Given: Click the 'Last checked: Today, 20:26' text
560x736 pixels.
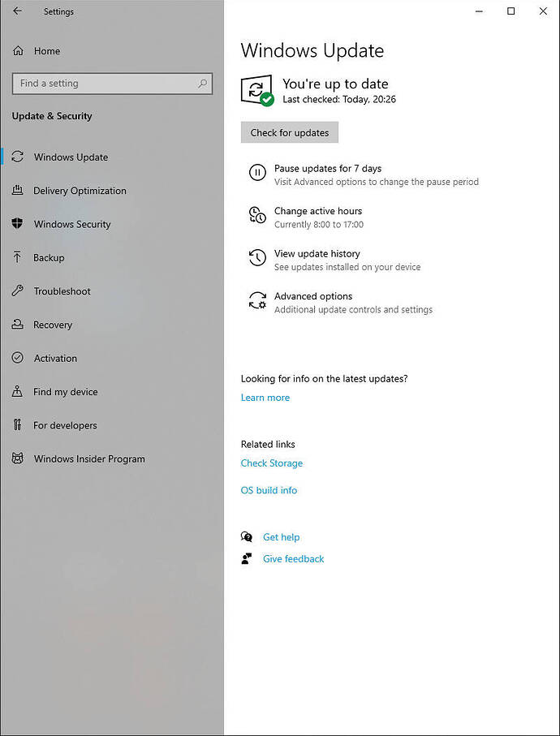Looking at the screenshot, I should [x=339, y=100].
